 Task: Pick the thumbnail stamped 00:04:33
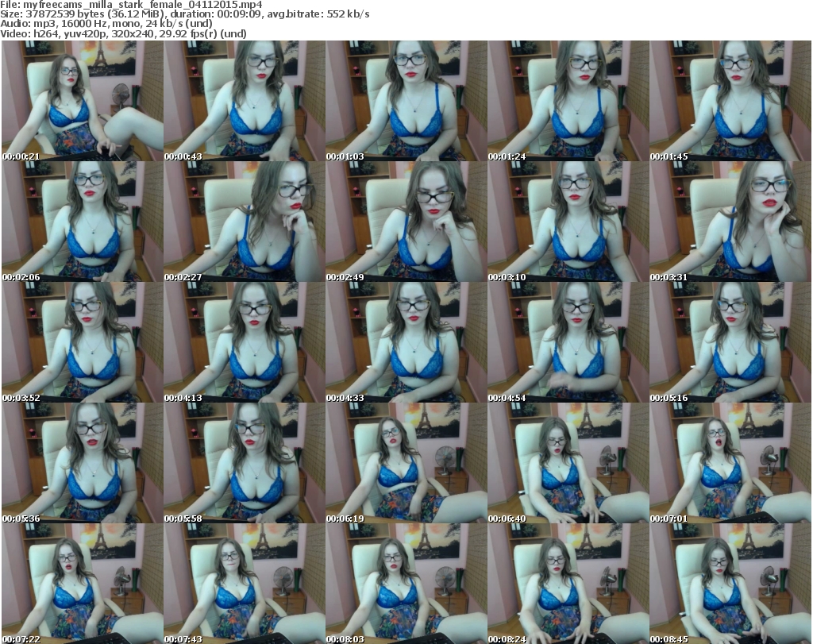click(x=406, y=343)
